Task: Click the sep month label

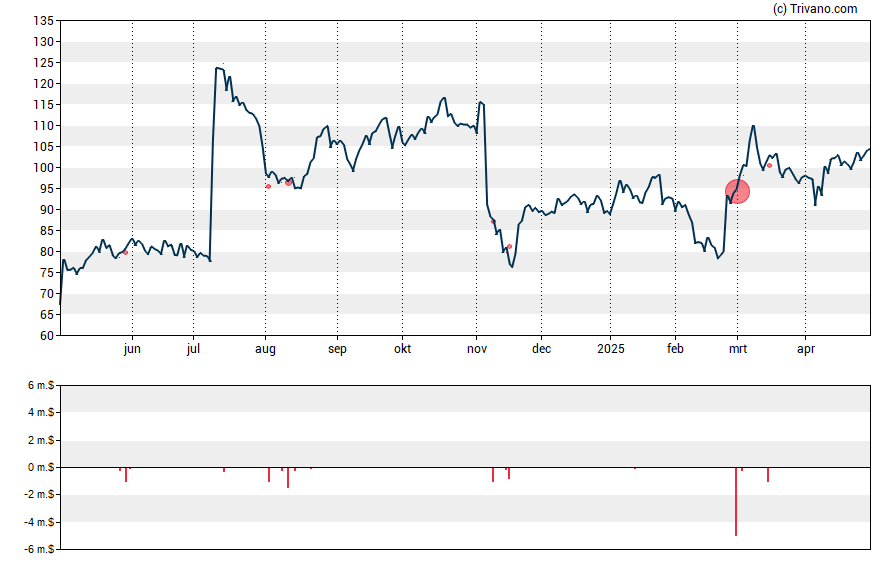Action: tap(337, 349)
